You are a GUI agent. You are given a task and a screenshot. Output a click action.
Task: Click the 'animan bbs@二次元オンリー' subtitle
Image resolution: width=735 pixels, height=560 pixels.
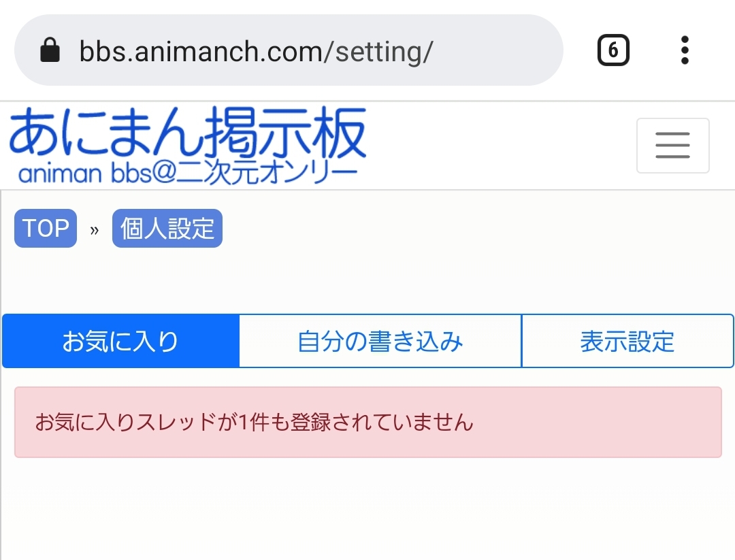pyautogui.click(x=187, y=174)
